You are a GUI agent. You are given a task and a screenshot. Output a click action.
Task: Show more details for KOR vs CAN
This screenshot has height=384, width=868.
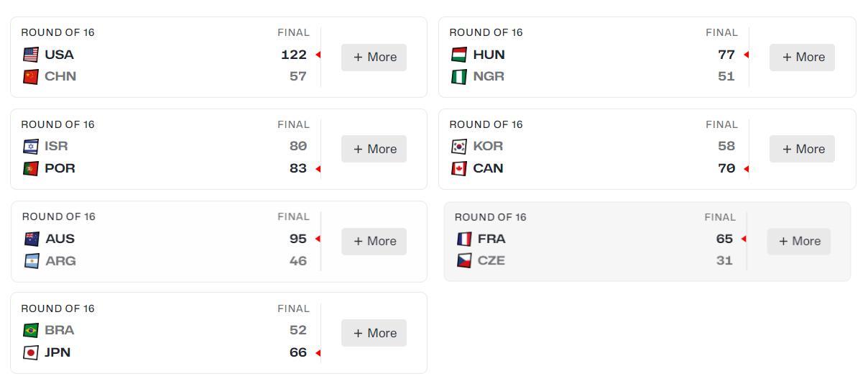point(802,149)
